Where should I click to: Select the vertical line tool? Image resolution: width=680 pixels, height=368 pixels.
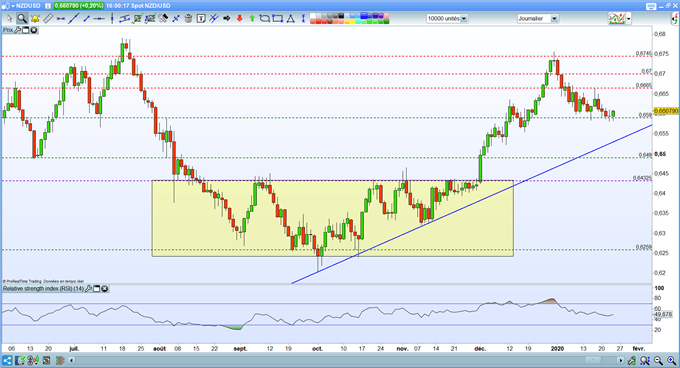pyautogui.click(x=112, y=19)
